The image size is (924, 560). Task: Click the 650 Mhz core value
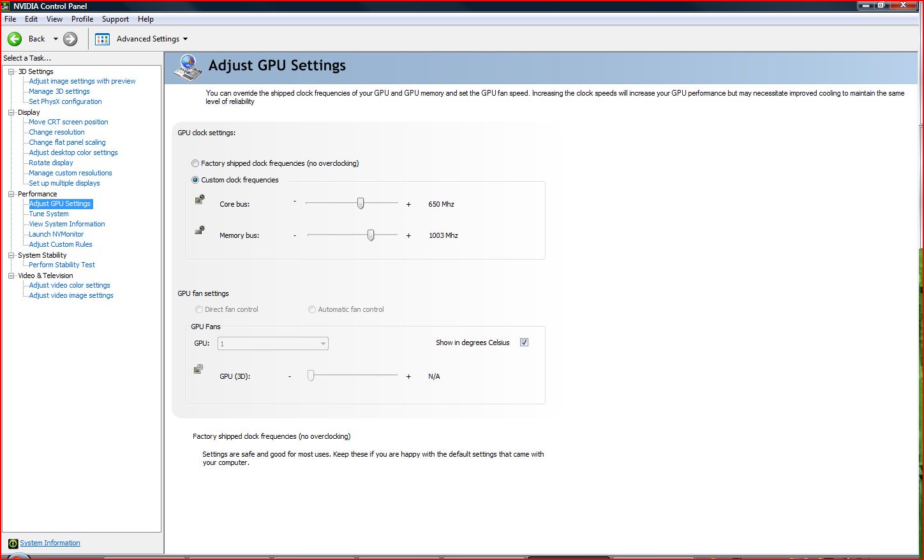point(441,204)
